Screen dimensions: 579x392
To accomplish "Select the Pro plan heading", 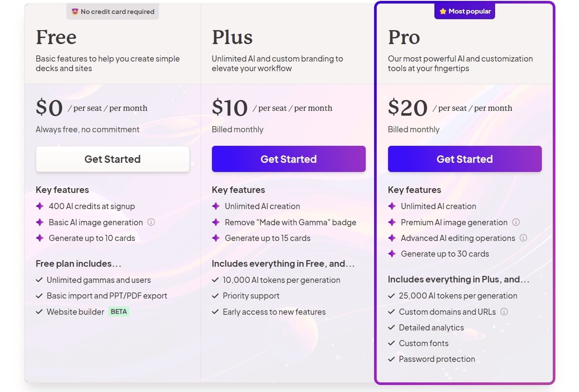I will [x=404, y=37].
